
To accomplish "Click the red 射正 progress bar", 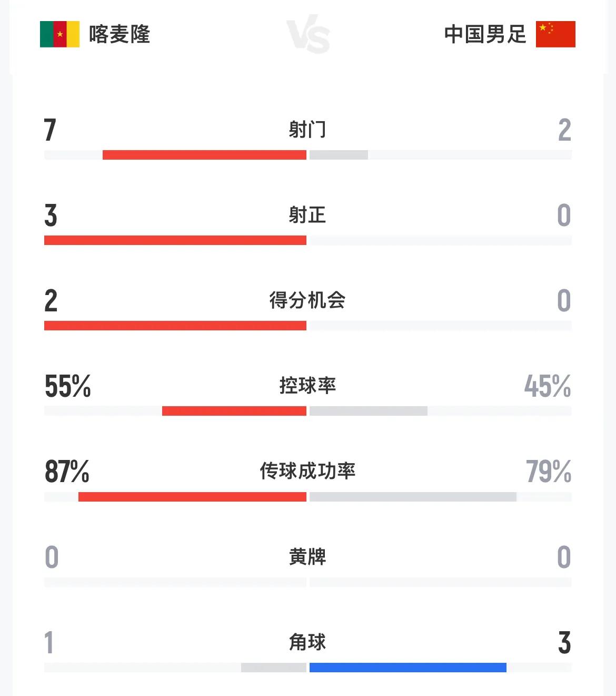I will (175, 240).
